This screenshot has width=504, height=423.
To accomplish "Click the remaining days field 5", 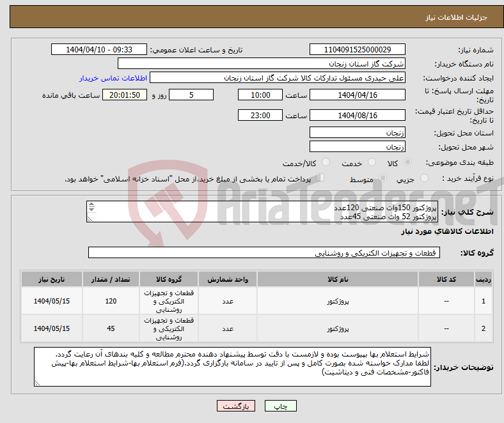I will (x=191, y=95).
